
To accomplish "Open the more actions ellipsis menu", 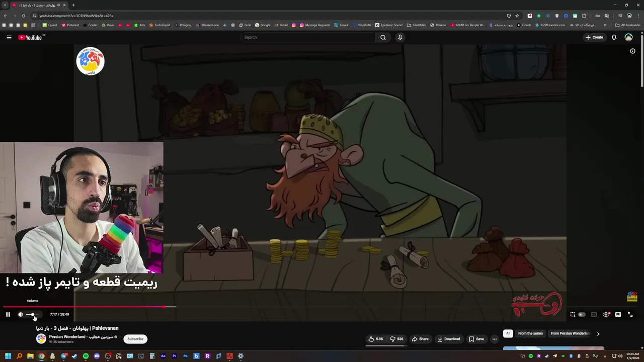I will click(x=495, y=339).
